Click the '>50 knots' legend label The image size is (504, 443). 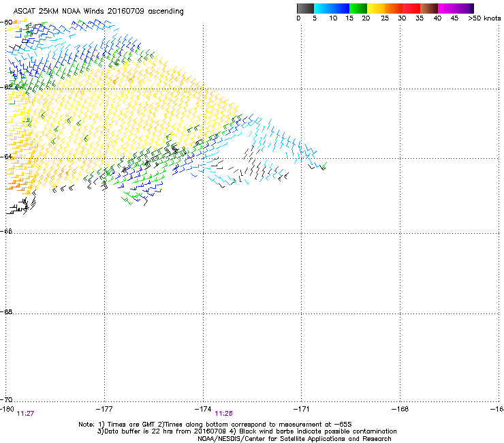[484, 18]
